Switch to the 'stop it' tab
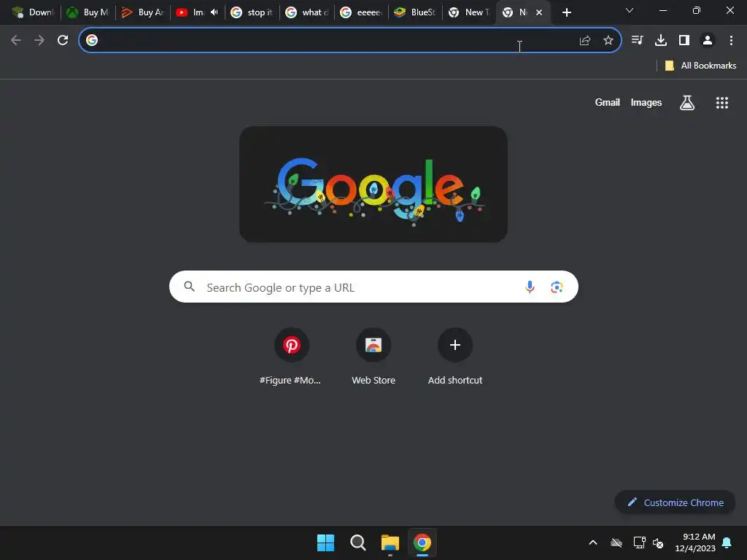 [x=252, y=12]
